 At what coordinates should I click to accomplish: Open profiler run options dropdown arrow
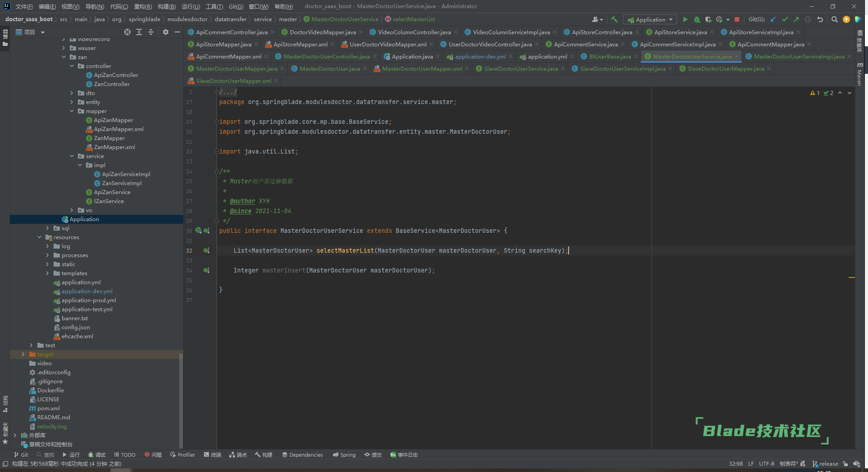tap(728, 19)
